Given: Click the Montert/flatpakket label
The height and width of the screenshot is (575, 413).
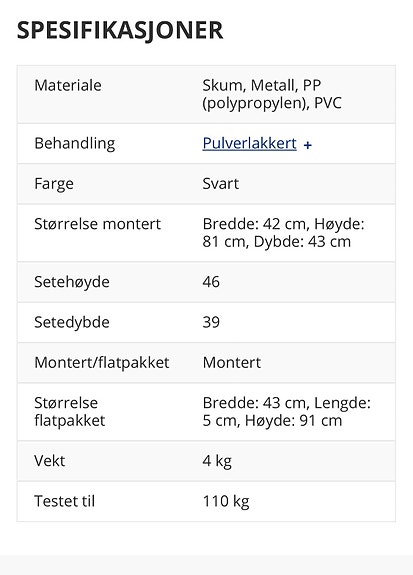Looking at the screenshot, I should tap(102, 363).
